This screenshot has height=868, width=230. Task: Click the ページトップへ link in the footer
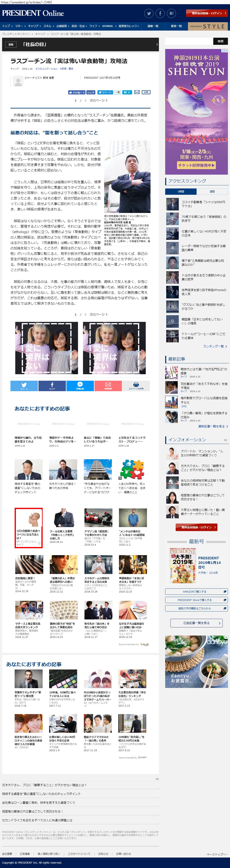tap(217, 854)
